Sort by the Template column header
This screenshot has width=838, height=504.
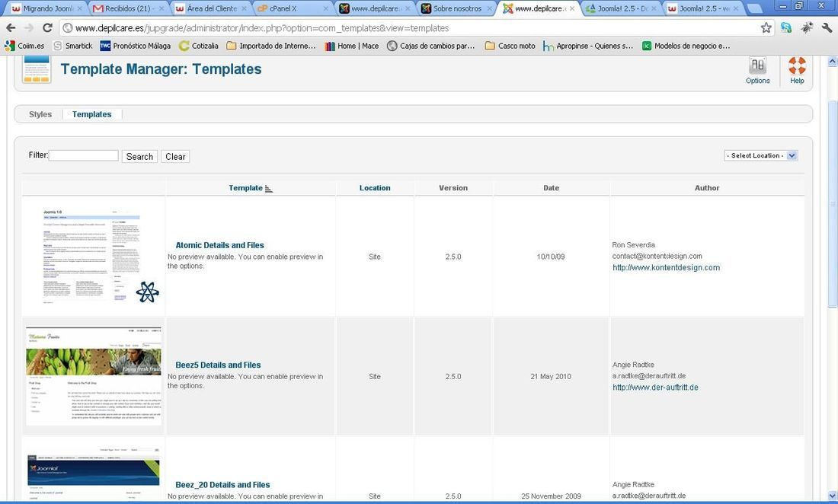[245, 188]
